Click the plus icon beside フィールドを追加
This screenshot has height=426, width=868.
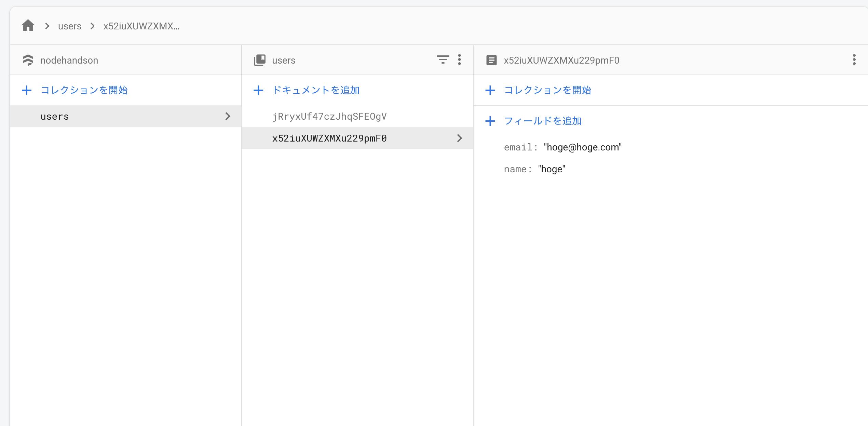pos(491,121)
